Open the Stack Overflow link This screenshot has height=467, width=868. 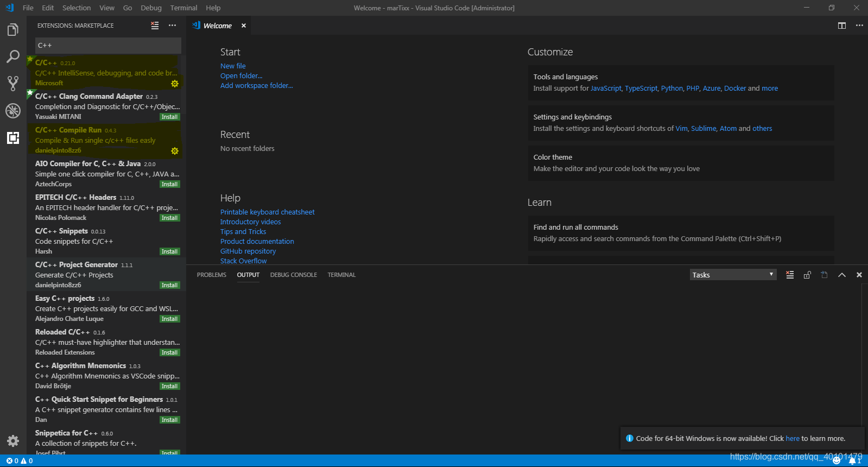243,261
